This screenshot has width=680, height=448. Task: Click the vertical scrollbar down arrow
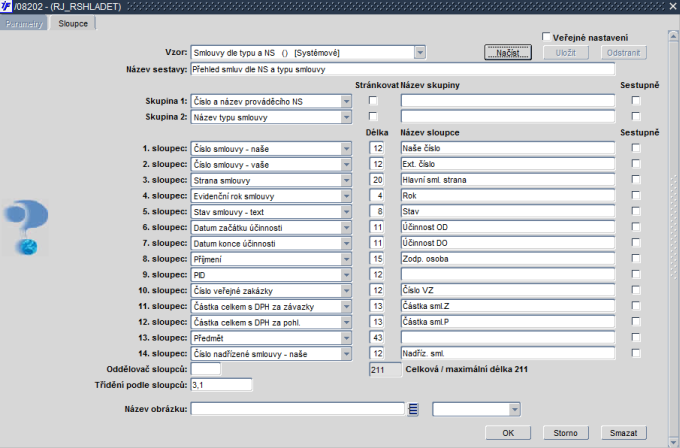pos(673,442)
